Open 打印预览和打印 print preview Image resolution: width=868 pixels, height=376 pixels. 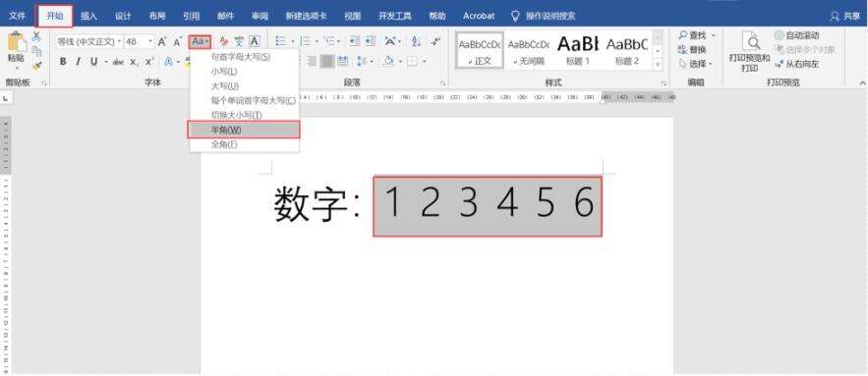pyautogui.click(x=749, y=52)
